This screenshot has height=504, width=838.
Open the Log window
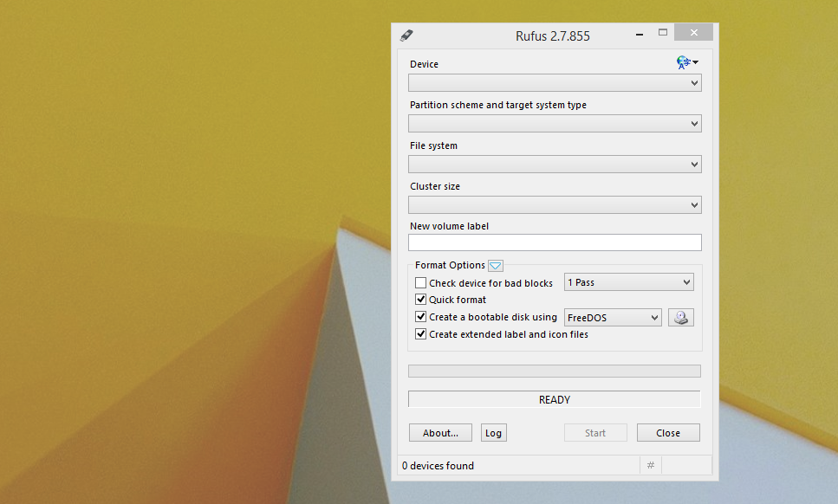click(493, 433)
